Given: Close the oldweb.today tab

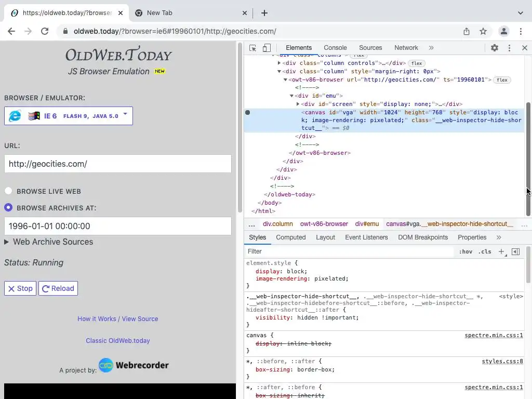Looking at the screenshot, I should (121, 13).
